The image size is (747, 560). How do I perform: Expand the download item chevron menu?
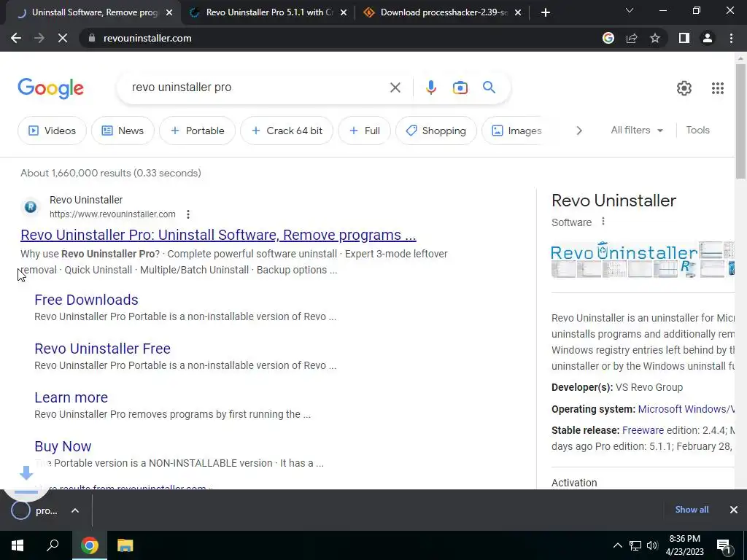point(75,510)
